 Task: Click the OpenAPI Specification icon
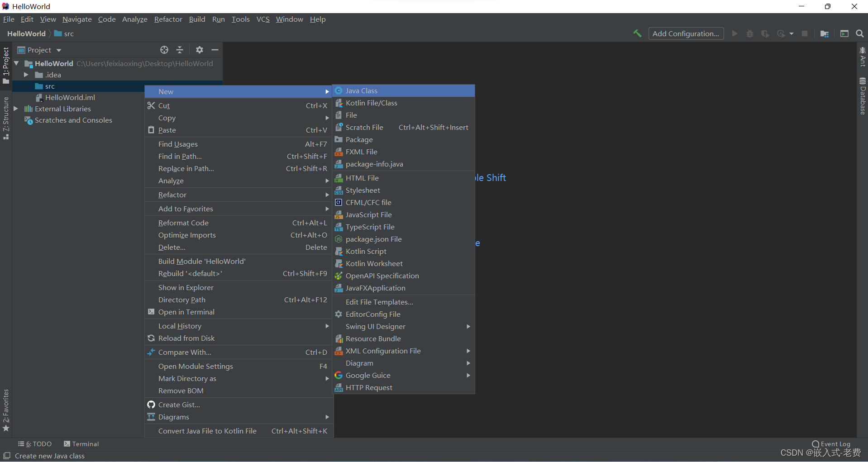pyautogui.click(x=339, y=276)
